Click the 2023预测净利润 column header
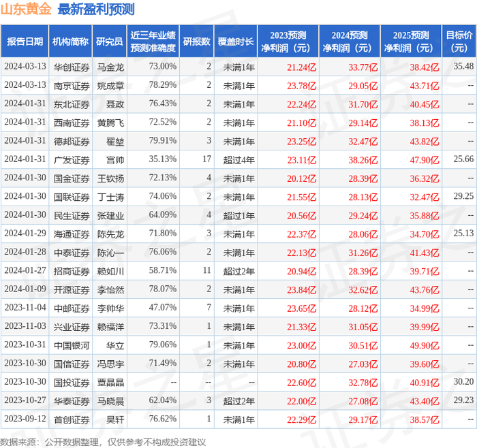Image resolution: width=477 pixels, height=448 pixels. coord(288,42)
